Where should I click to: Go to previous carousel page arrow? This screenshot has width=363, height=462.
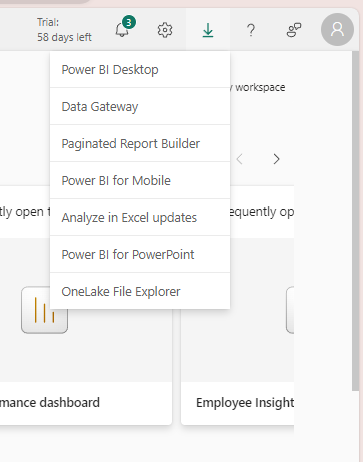(x=239, y=159)
